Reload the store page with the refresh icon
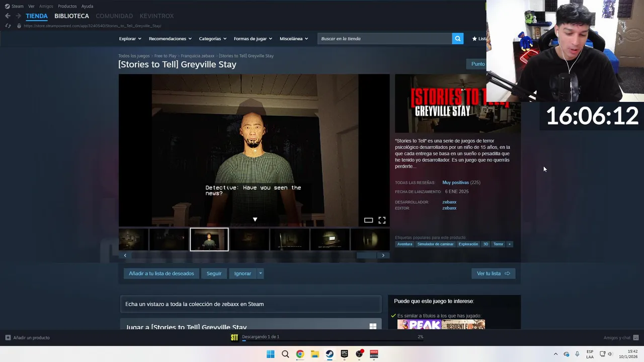The image size is (644, 362). point(8,26)
